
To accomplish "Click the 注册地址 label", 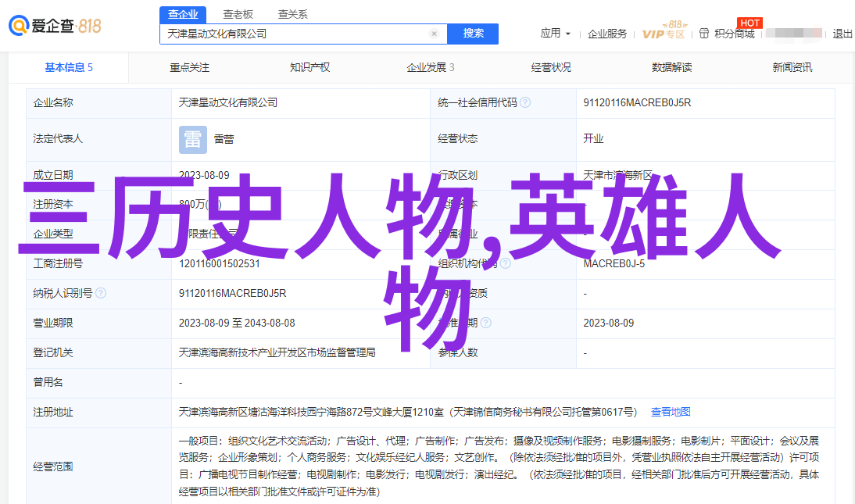I will tap(53, 413).
